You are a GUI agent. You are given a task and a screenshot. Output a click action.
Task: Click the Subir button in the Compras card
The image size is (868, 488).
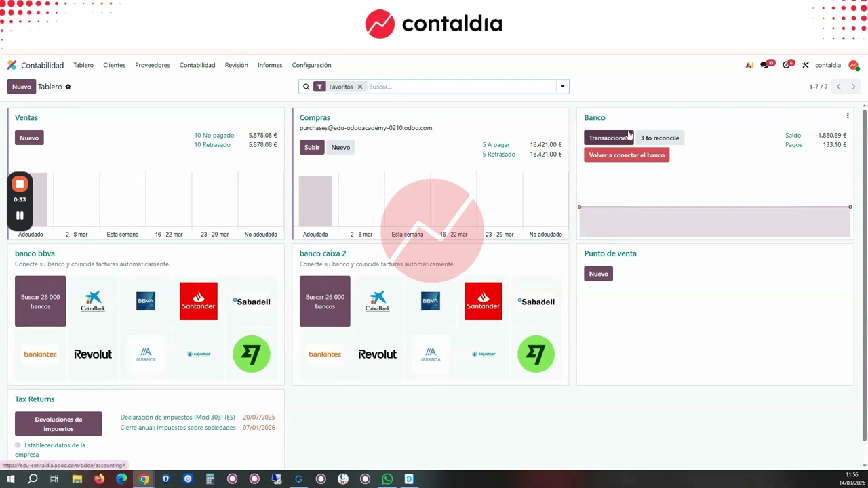pyautogui.click(x=312, y=147)
